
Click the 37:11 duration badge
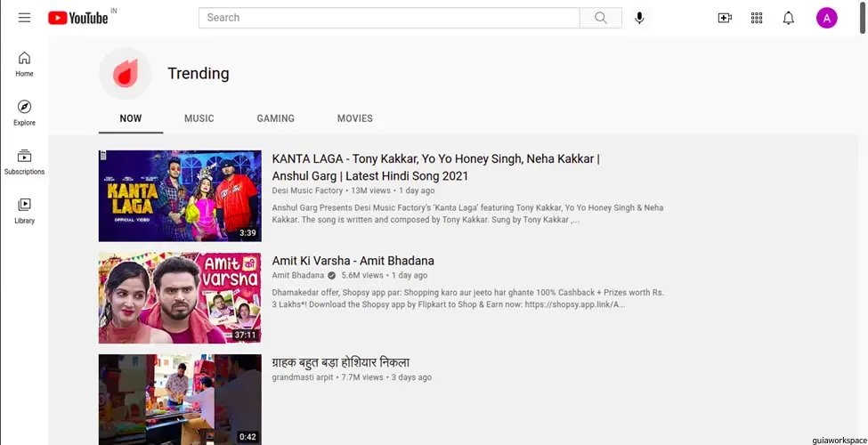click(x=245, y=335)
